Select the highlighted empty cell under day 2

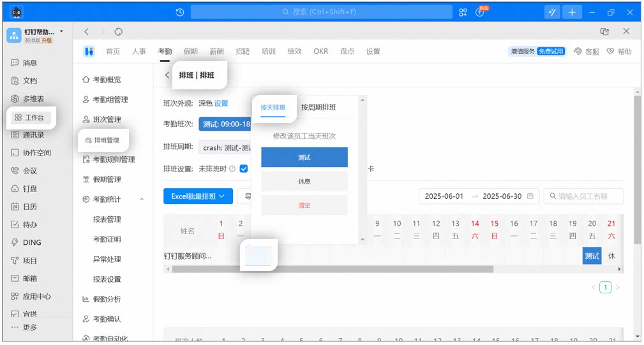click(258, 256)
